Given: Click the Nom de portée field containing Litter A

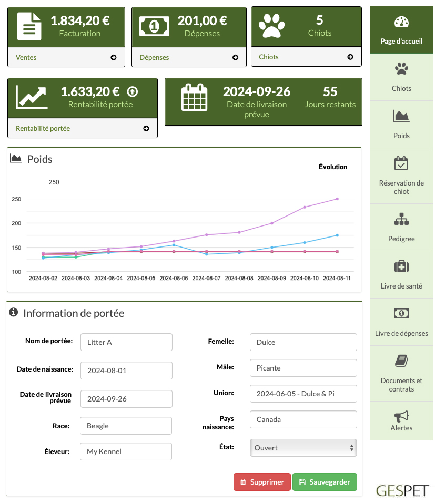Looking at the screenshot, I should pyautogui.click(x=126, y=342).
